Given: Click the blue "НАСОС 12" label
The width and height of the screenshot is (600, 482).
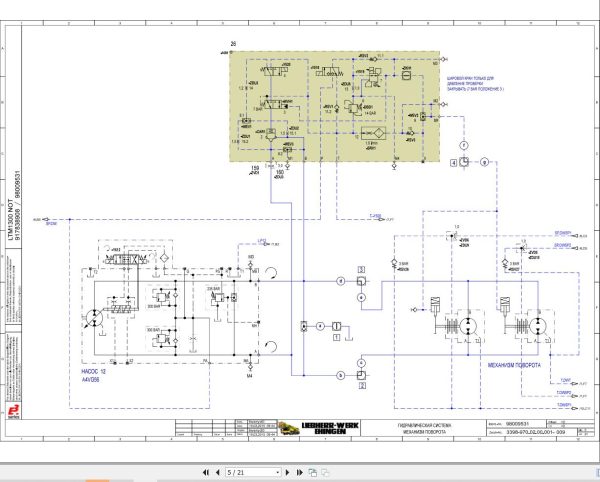Looking at the screenshot, I should point(93,371).
